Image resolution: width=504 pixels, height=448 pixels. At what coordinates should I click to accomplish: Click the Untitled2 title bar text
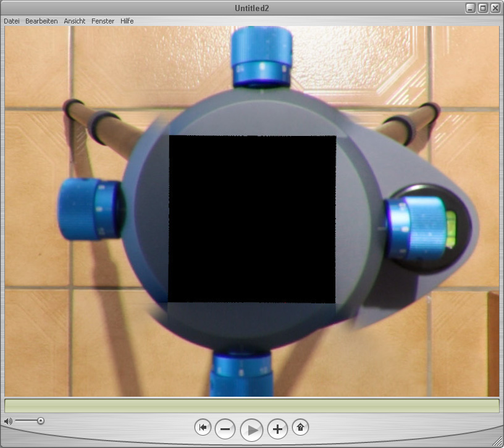tap(251, 8)
